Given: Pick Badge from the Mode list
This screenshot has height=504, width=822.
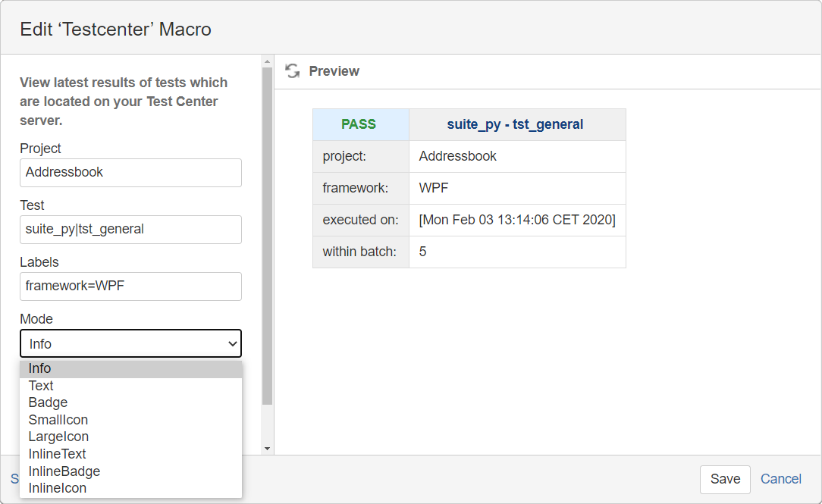Looking at the screenshot, I should pyautogui.click(x=48, y=402).
